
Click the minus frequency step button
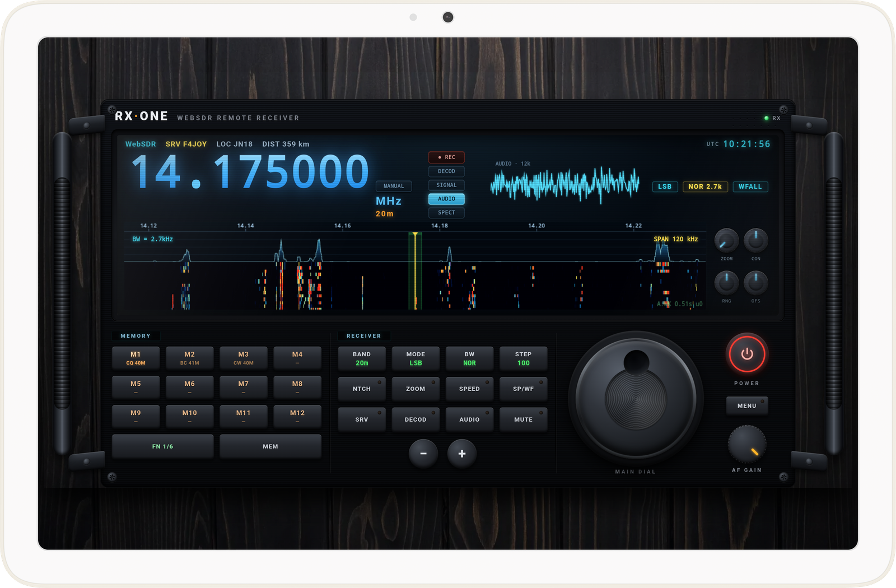coord(423,454)
